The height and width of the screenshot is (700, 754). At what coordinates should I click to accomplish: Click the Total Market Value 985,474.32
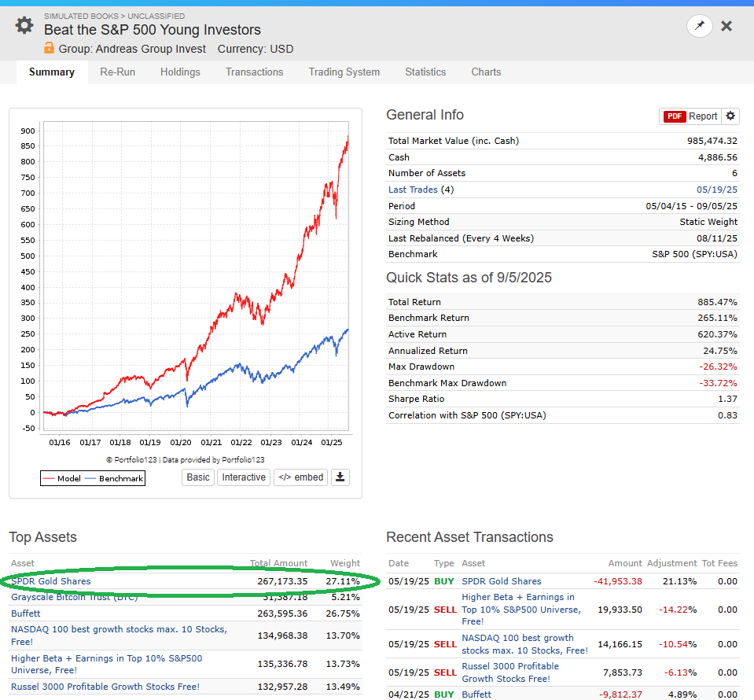(x=712, y=141)
